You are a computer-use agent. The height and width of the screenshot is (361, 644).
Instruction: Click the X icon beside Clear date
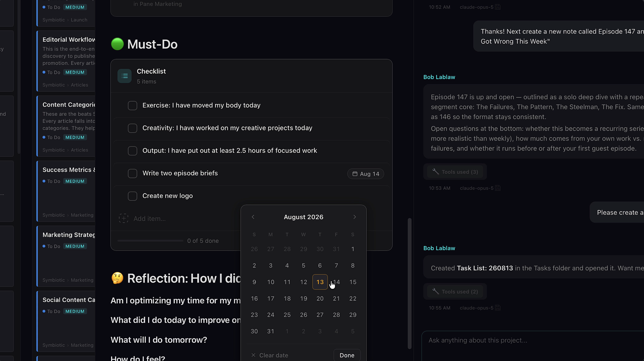(253, 355)
